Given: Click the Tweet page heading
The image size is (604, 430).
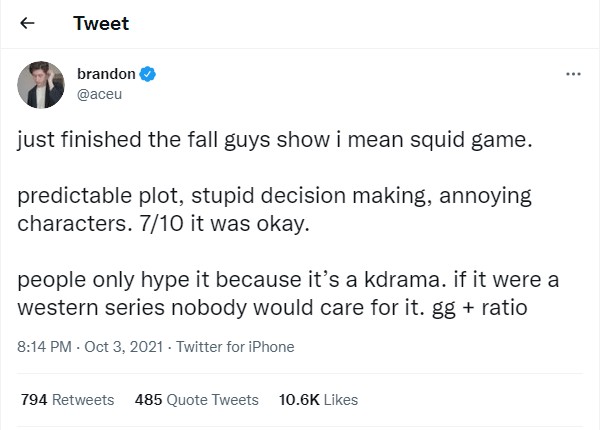Looking at the screenshot, I should tap(101, 23).
